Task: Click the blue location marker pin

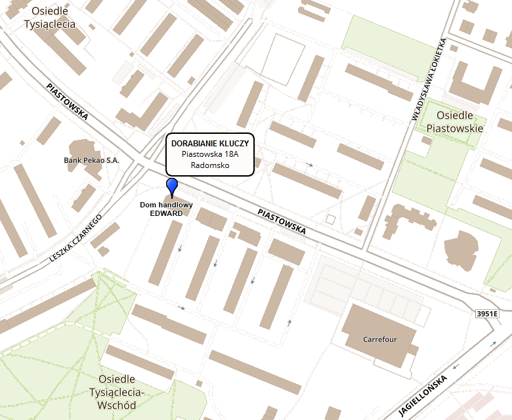Action: 172,186
